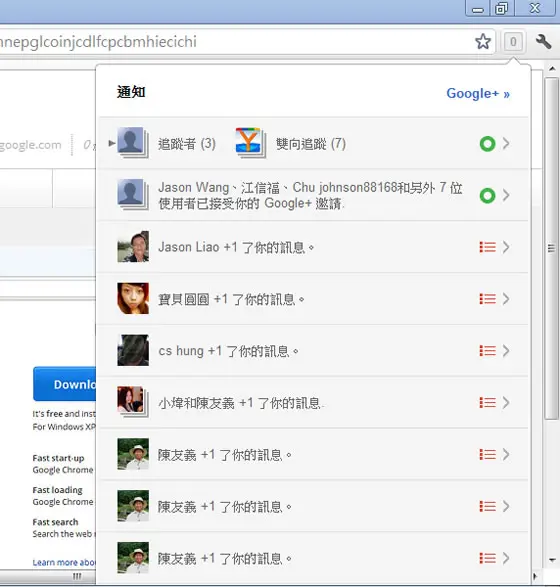Click the blue Download button

pyautogui.click(x=65, y=384)
